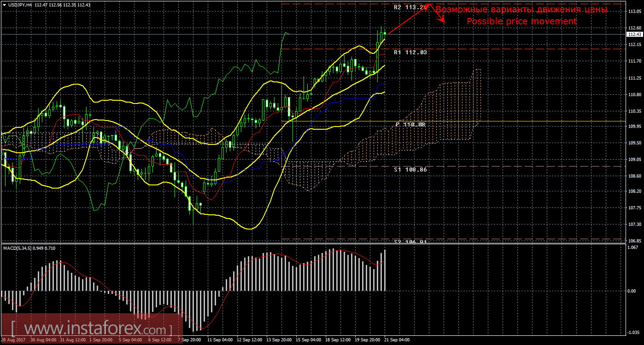Click the 109.95 price axis value
The height and width of the screenshot is (345, 644).
pos(634,126)
